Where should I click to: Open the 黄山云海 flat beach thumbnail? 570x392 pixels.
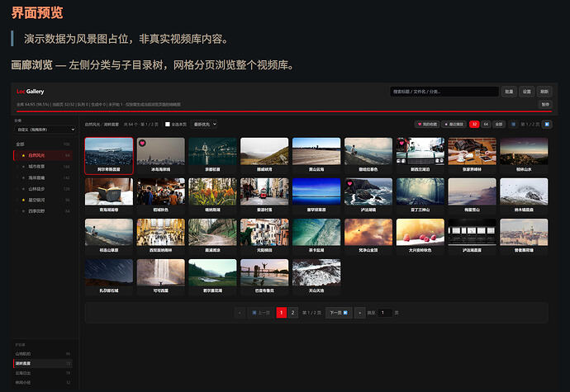pyautogui.click(x=316, y=155)
